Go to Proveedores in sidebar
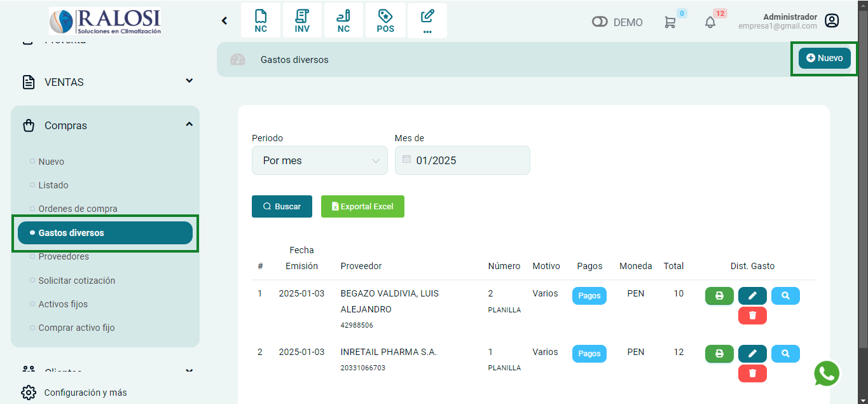 coord(64,256)
